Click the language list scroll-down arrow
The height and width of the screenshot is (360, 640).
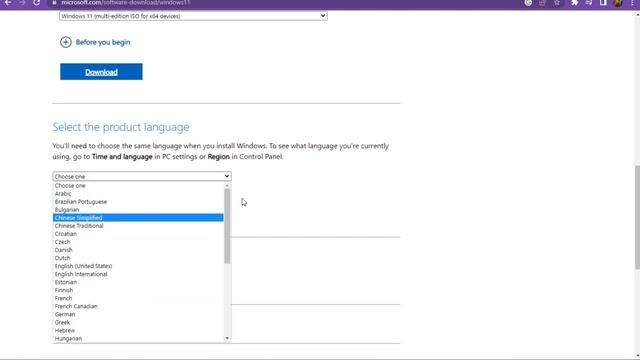227,338
